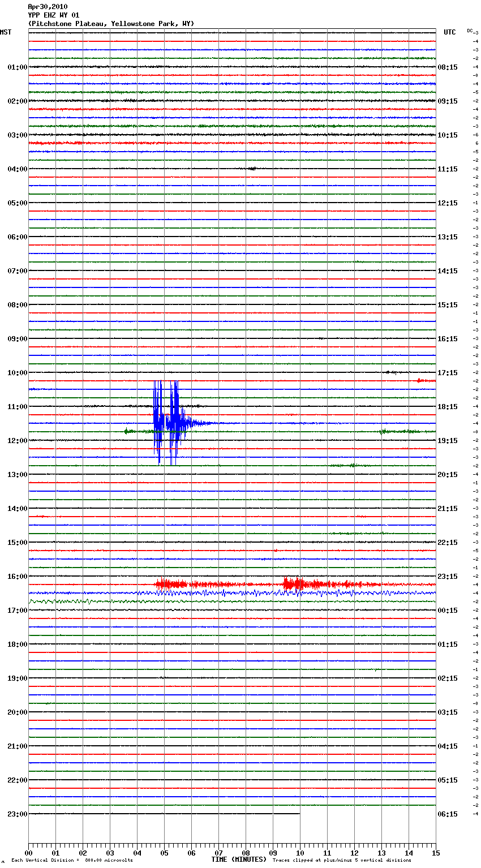
Task: Click the traces clipped footer note
Action: point(342,861)
